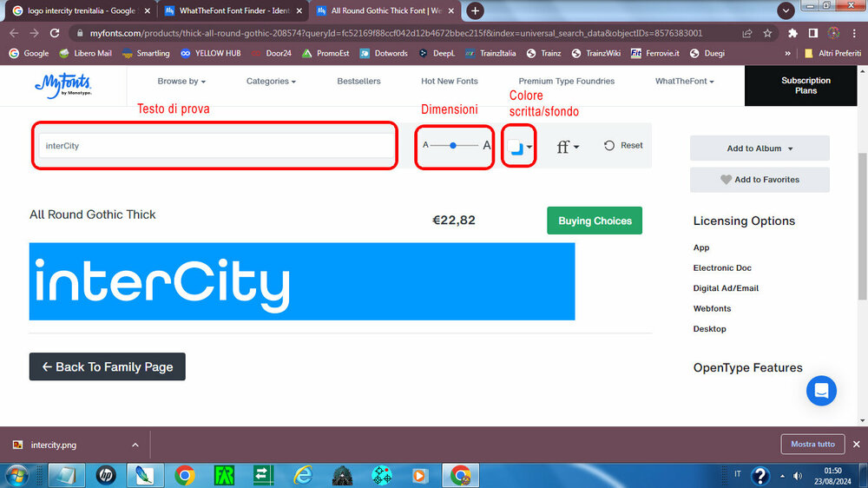This screenshot has height=488, width=868.
Task: Click the browser address bar URL
Action: click(396, 33)
